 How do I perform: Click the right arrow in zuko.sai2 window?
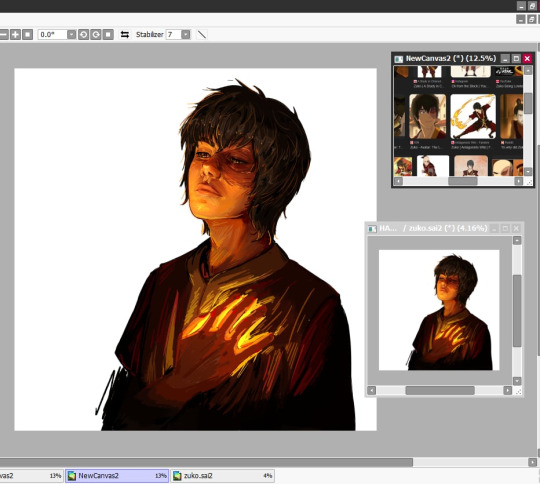508,390
